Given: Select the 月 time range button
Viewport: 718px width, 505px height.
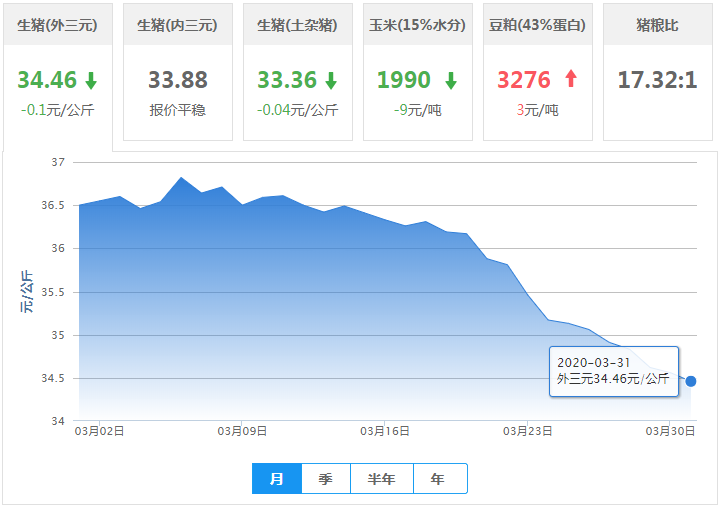Looking at the screenshot, I should (277, 479).
